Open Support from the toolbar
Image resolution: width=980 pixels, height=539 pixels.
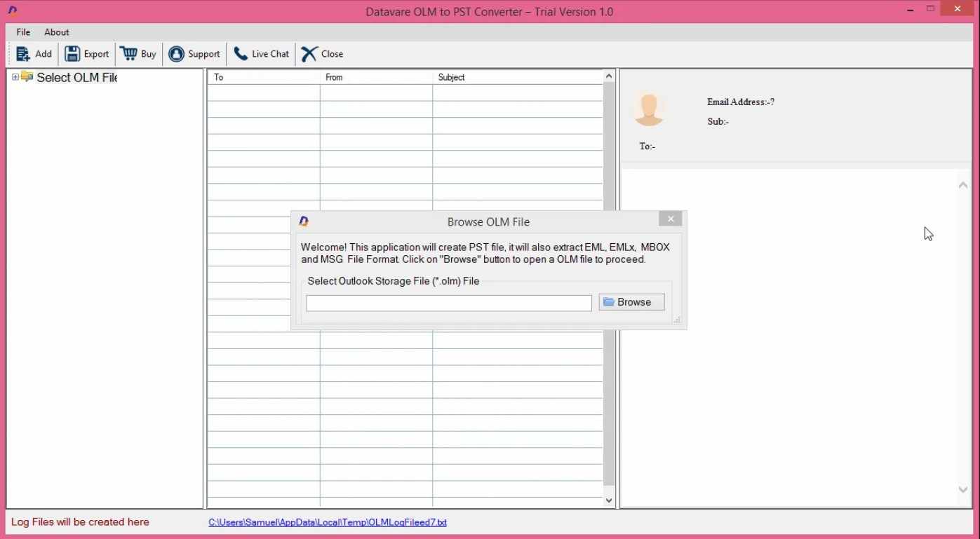[194, 54]
